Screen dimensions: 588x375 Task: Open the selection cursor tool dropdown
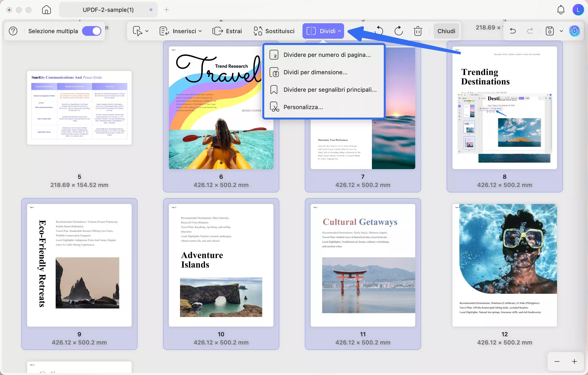tap(141, 31)
